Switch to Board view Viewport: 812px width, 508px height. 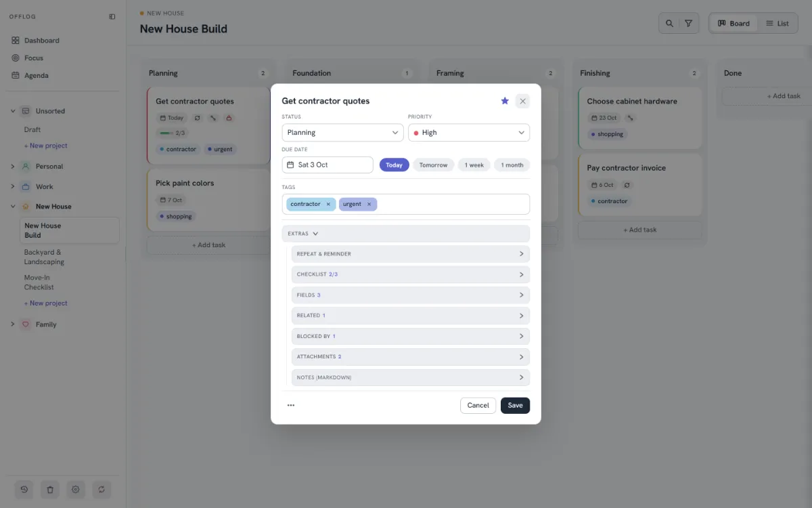tap(734, 23)
